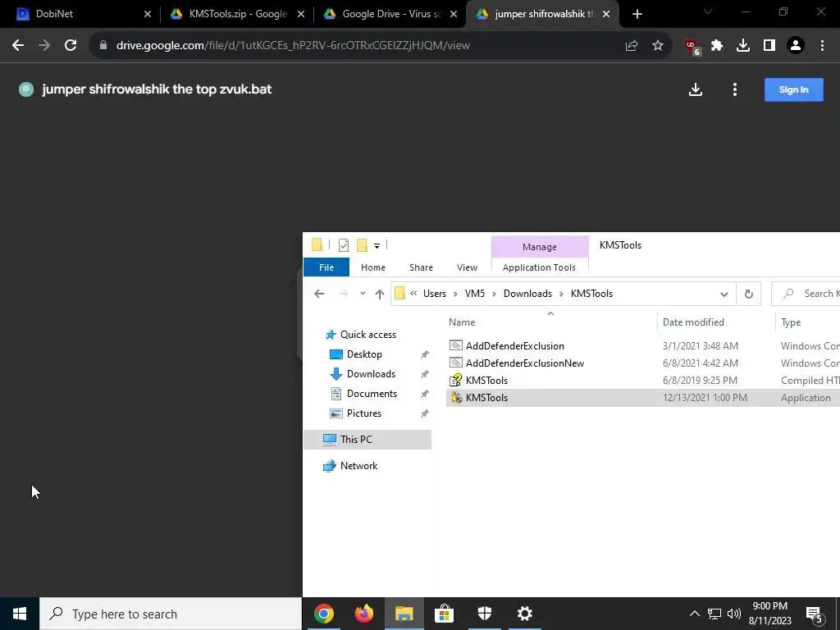Show hidden system tray icons
The image size is (840, 630).
click(694, 614)
